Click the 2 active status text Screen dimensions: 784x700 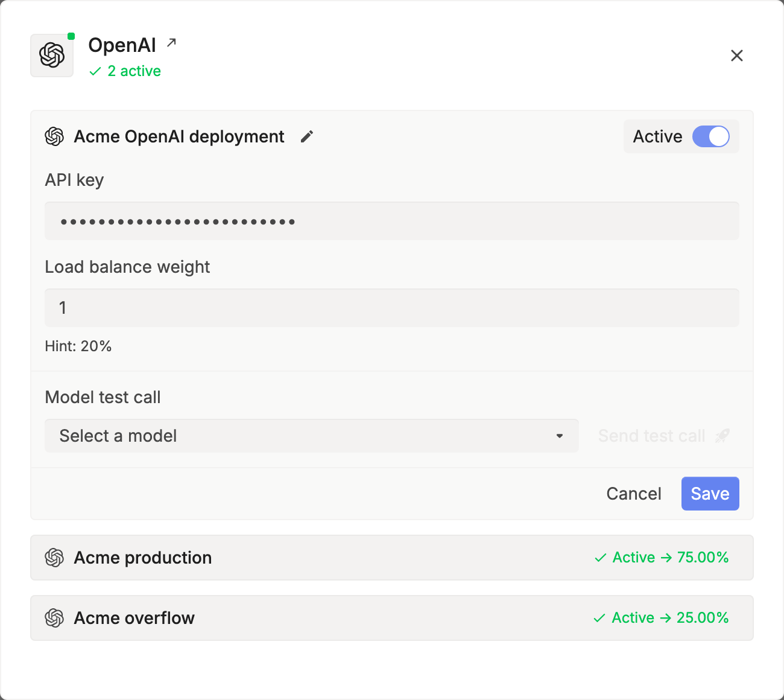[125, 71]
